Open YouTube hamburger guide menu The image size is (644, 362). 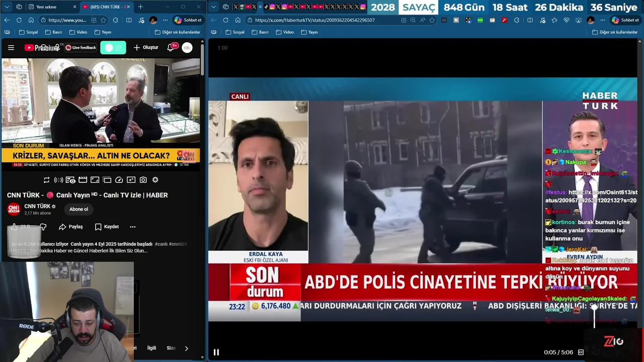click(11, 48)
